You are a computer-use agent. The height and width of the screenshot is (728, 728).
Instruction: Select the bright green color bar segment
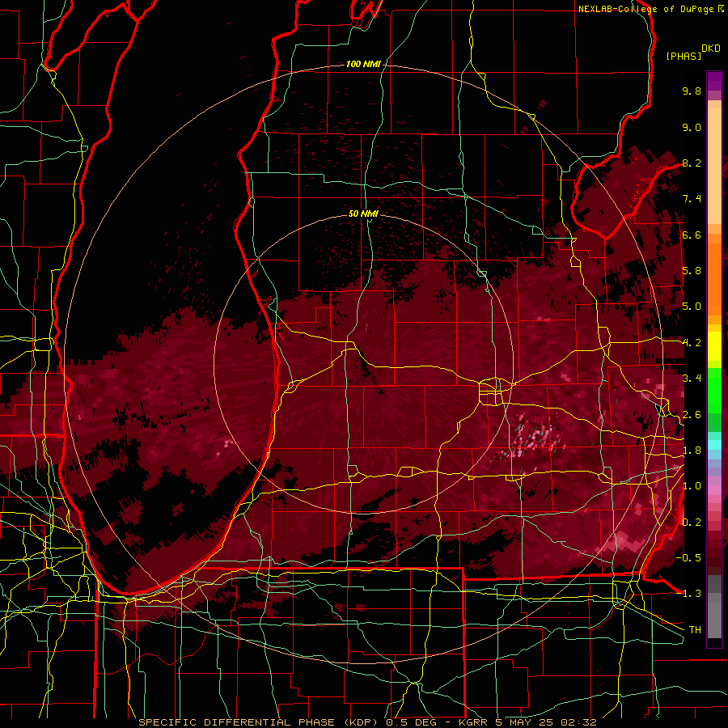714,391
